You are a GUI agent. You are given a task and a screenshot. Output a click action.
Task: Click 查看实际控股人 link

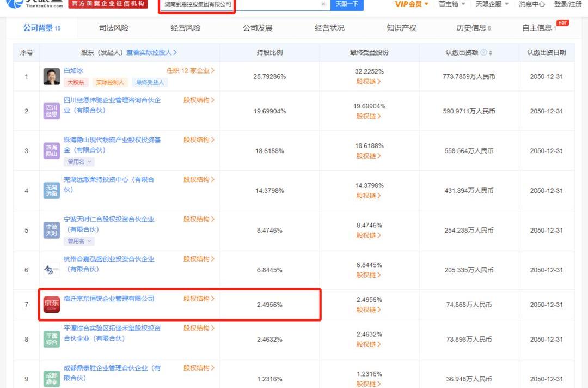pyautogui.click(x=151, y=52)
